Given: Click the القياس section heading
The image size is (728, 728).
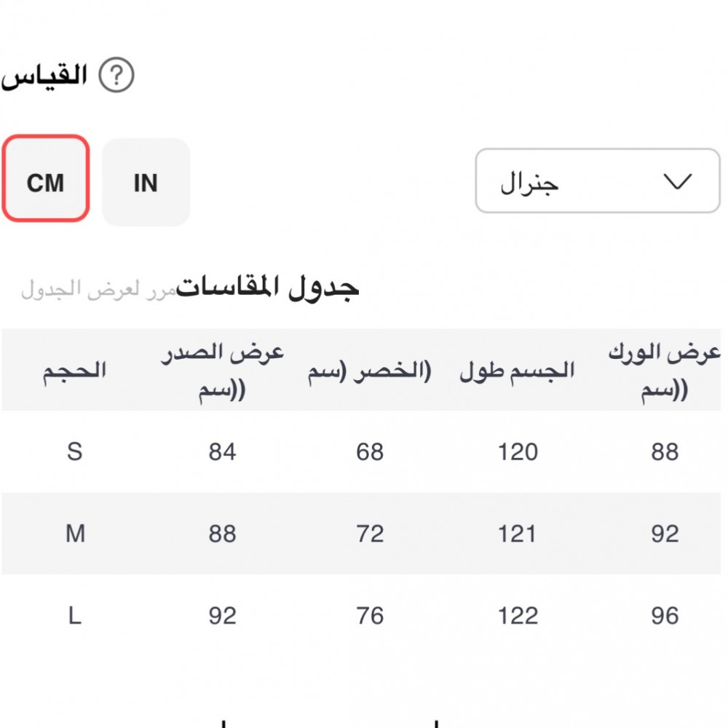Looking at the screenshot, I should 45,76.
